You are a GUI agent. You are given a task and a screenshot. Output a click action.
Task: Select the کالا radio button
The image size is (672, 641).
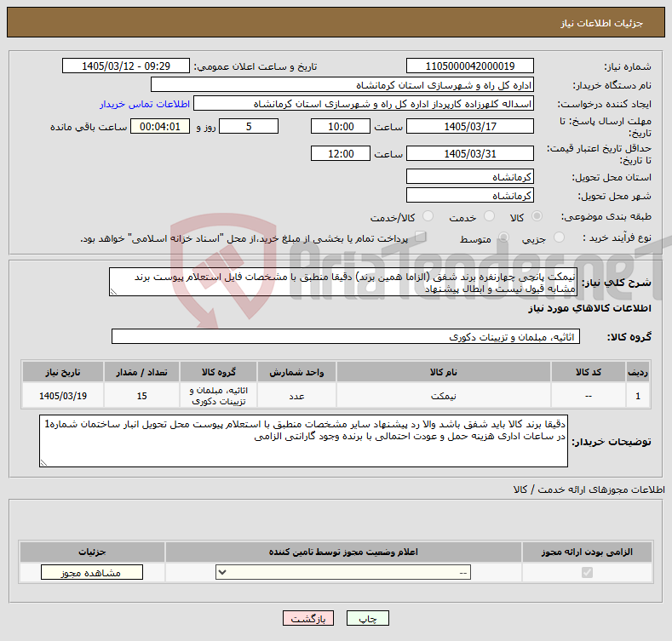tap(537, 216)
